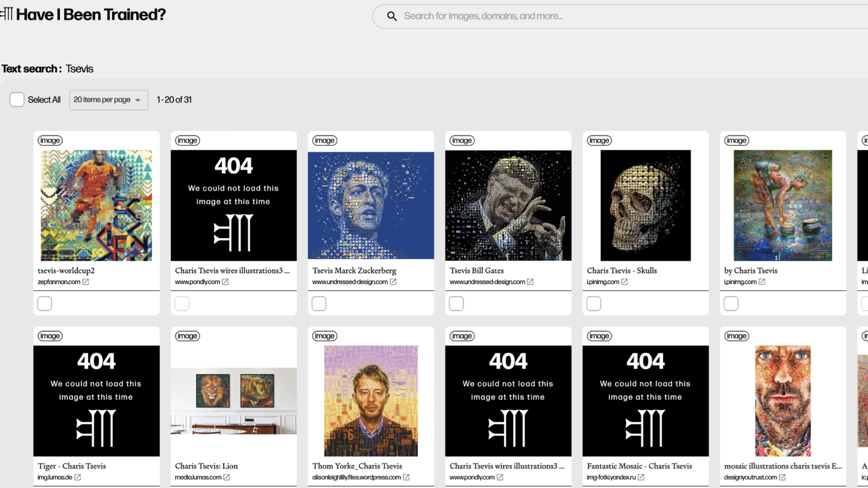Open the Skulls mosaic thumbnail
Screen dimensions: 868x488
646,205
